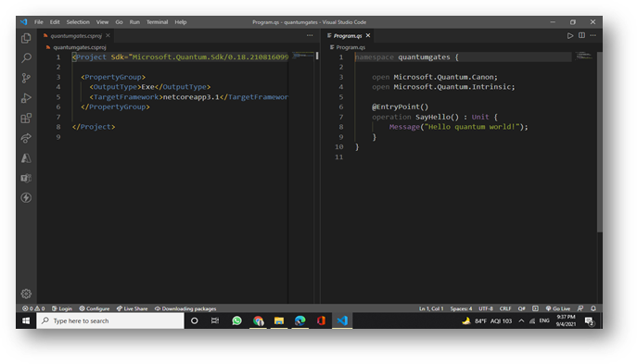Click the quantumgates.csproj breadcrumb

pos(79,47)
